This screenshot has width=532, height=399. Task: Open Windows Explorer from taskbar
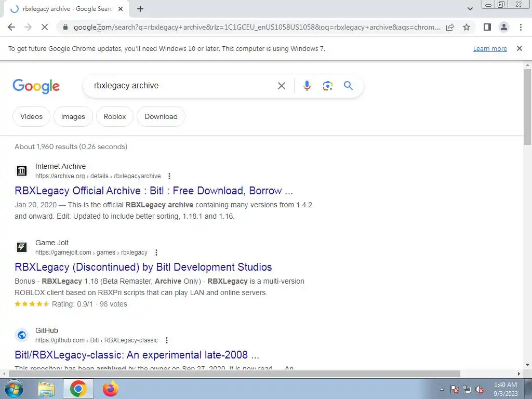(x=46, y=389)
